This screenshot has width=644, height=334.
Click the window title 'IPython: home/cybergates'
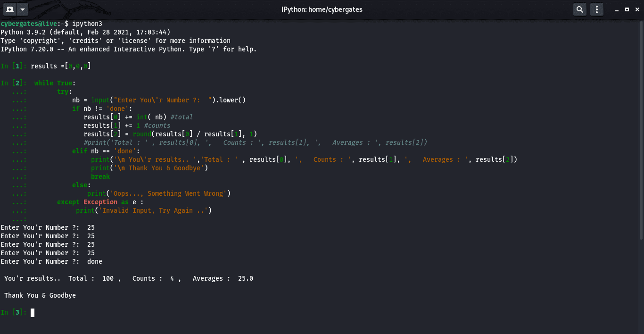coord(322,9)
